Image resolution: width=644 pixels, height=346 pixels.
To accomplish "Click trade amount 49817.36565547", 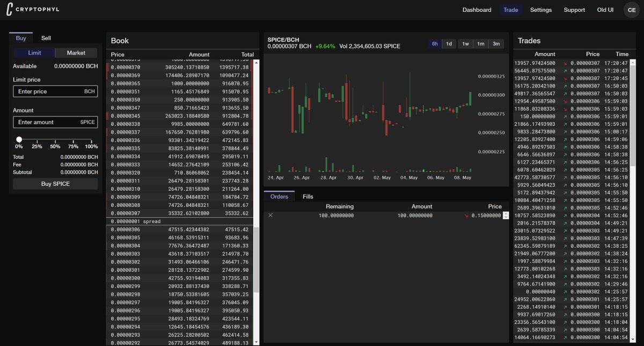I will click(535, 93).
